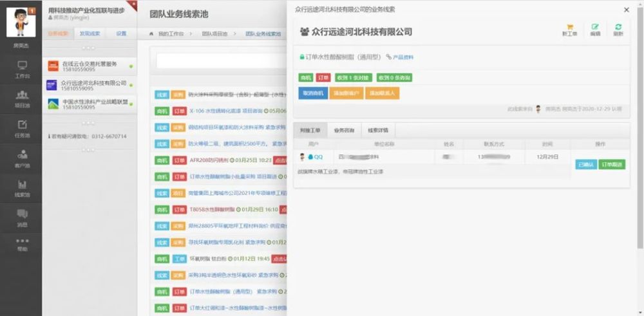Open the 线索详情 tab
The image size is (644, 316).
378,130
